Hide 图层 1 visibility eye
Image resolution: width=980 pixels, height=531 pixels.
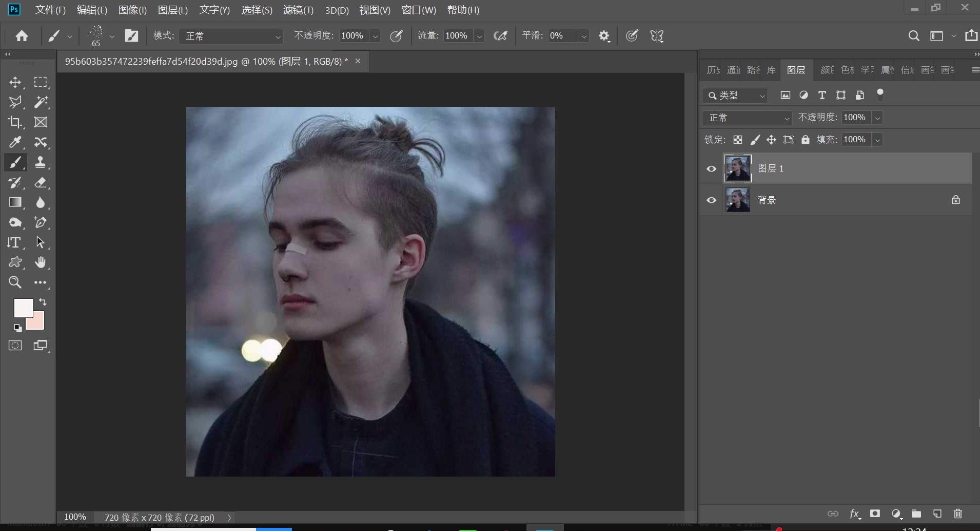pos(711,168)
